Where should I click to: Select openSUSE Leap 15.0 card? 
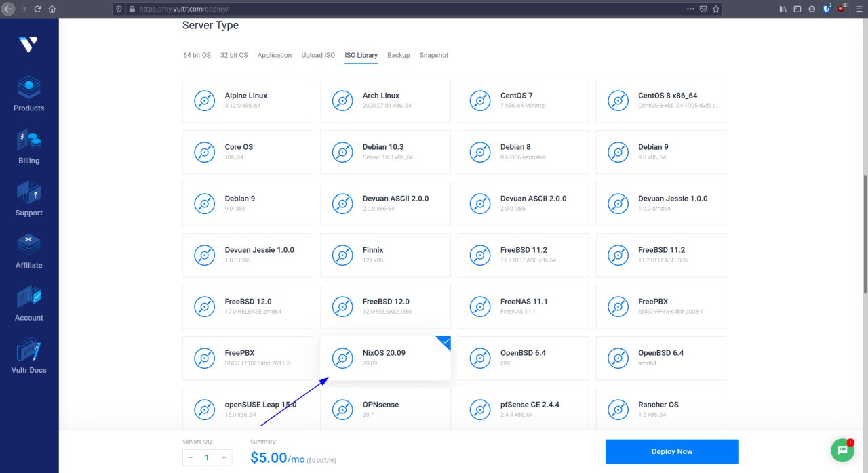coord(248,409)
